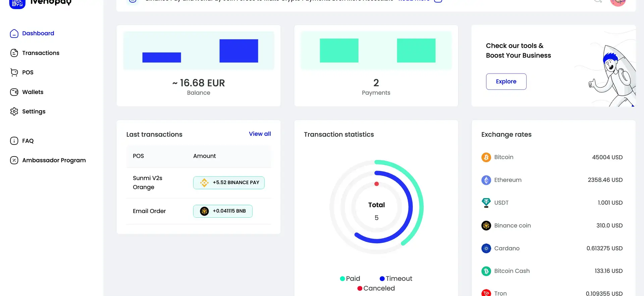Click the Ivenopay logo icon

[x=17, y=3]
